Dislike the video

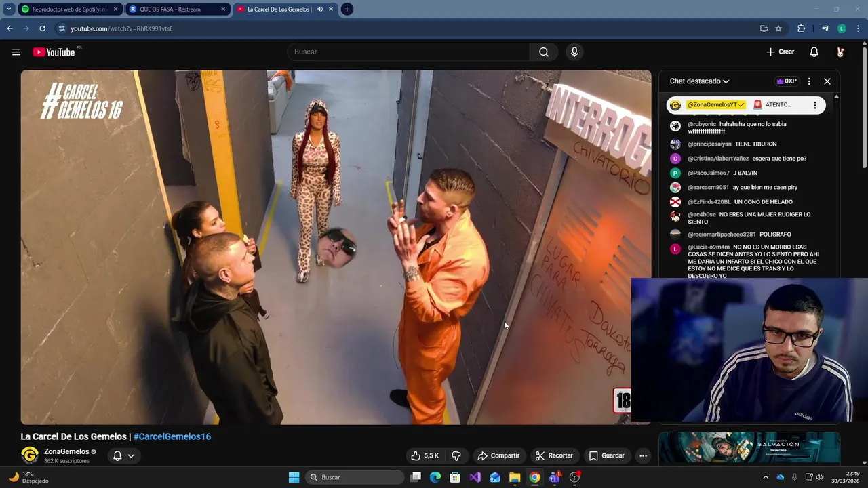click(x=456, y=455)
